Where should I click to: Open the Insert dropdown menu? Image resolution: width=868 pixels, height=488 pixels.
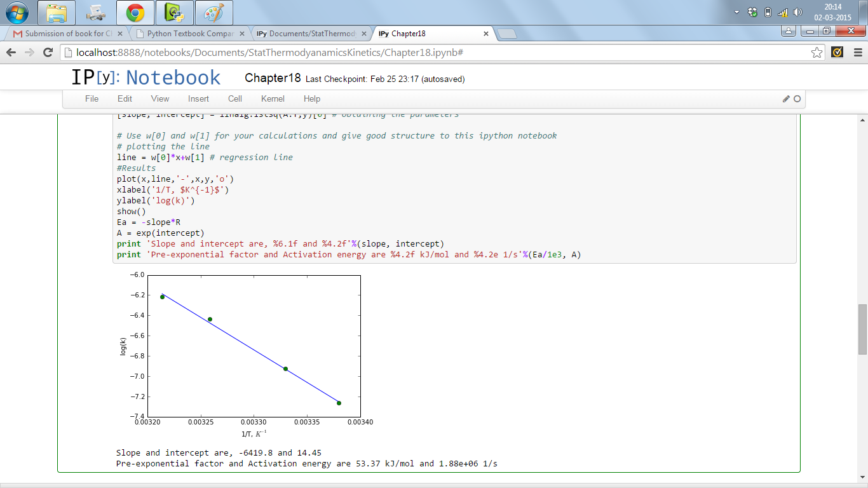point(198,99)
